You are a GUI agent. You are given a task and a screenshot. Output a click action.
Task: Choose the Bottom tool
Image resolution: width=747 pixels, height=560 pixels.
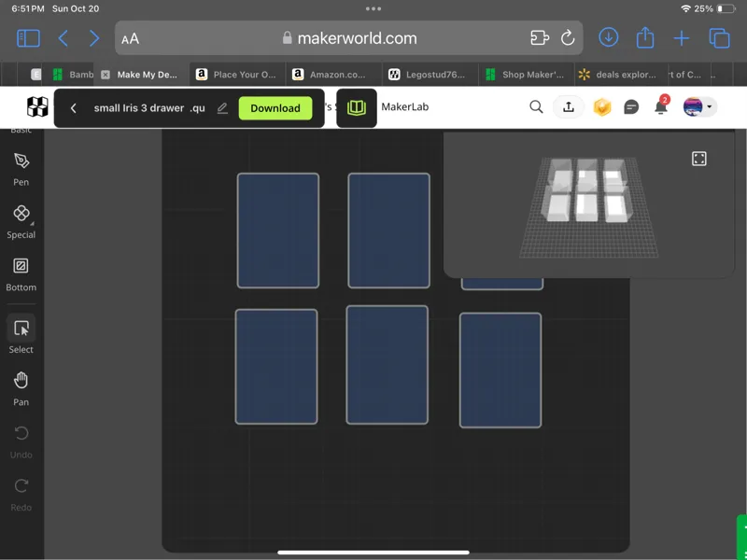point(21,274)
